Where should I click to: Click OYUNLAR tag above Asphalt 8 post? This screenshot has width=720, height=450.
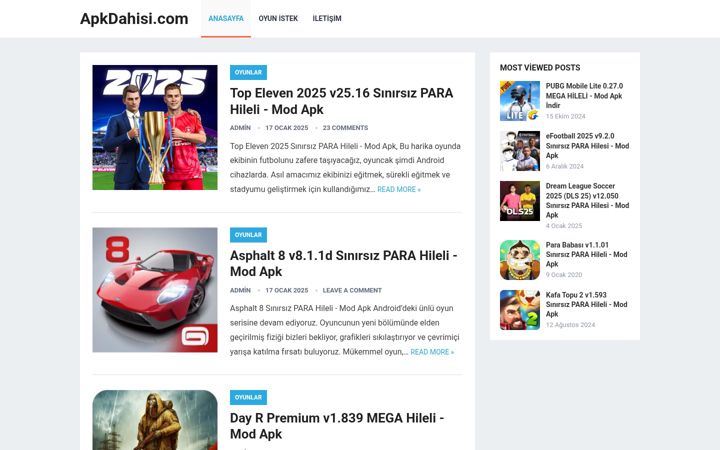248,235
